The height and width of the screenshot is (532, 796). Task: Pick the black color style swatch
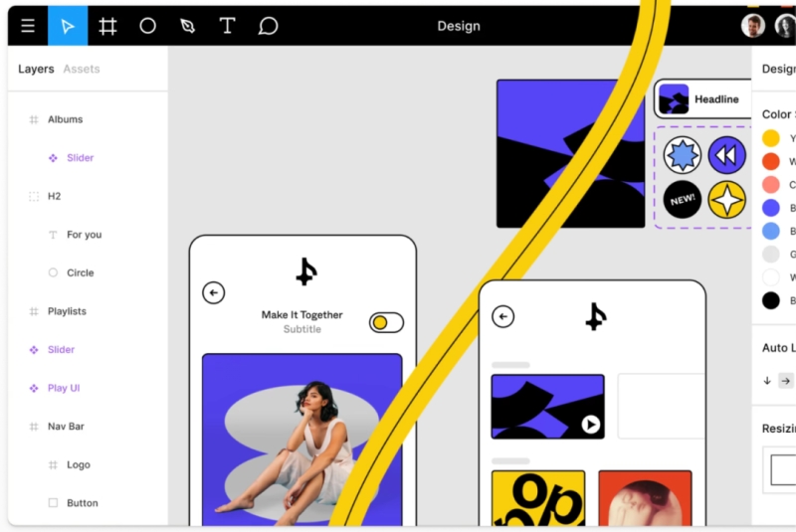click(x=770, y=300)
